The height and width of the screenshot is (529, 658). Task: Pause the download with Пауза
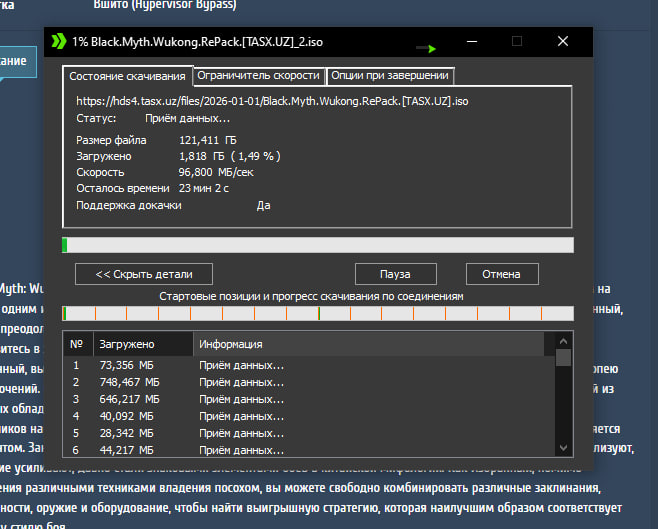[x=395, y=273]
